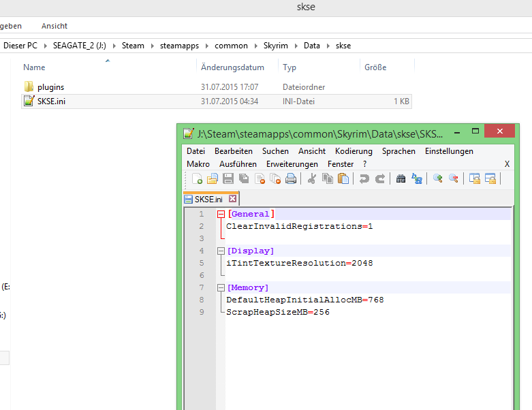This screenshot has height=410, width=532.
Task: Collapse the [Memory] section fold marker
Action: click(x=221, y=287)
